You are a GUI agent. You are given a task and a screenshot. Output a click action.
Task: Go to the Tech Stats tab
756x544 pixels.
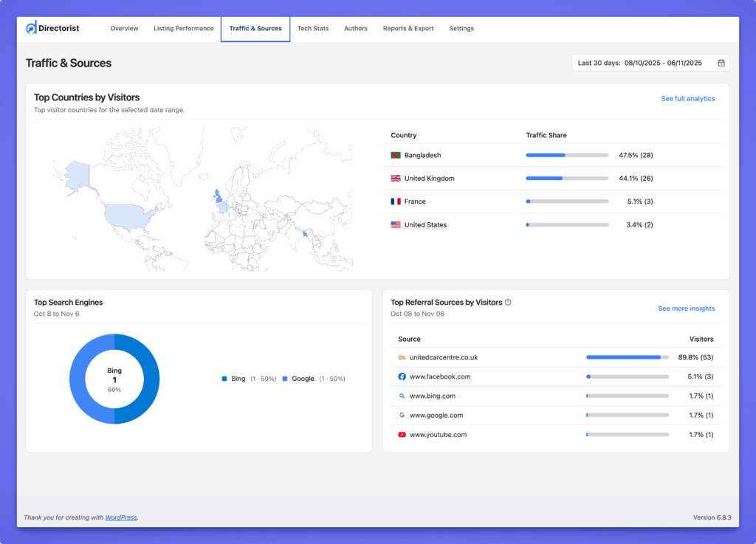coord(313,29)
